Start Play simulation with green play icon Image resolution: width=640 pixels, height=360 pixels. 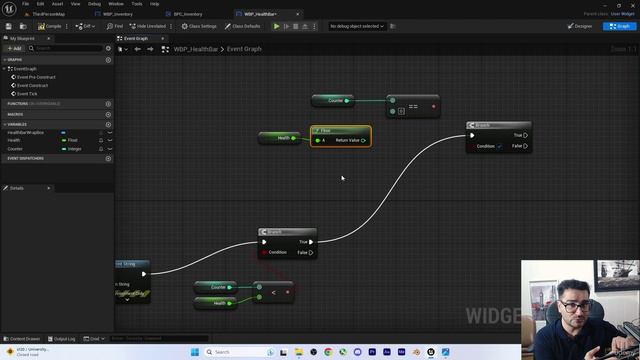276,26
